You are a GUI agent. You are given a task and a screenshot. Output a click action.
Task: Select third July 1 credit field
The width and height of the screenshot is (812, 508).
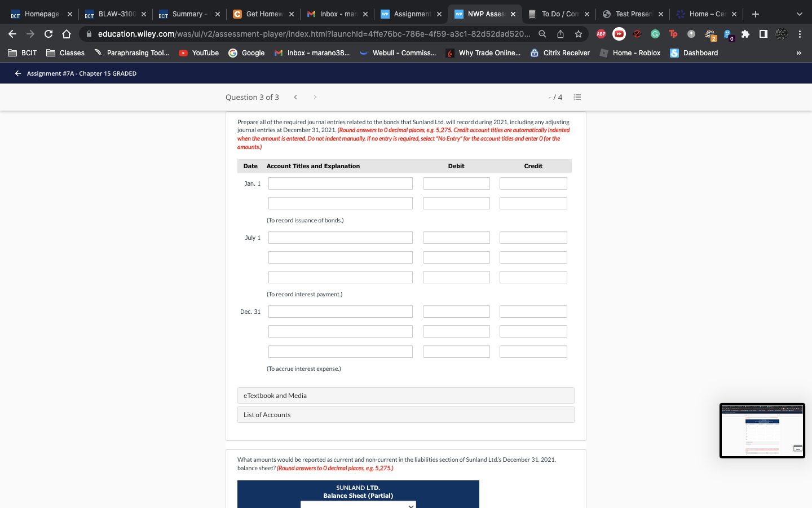tap(533, 277)
